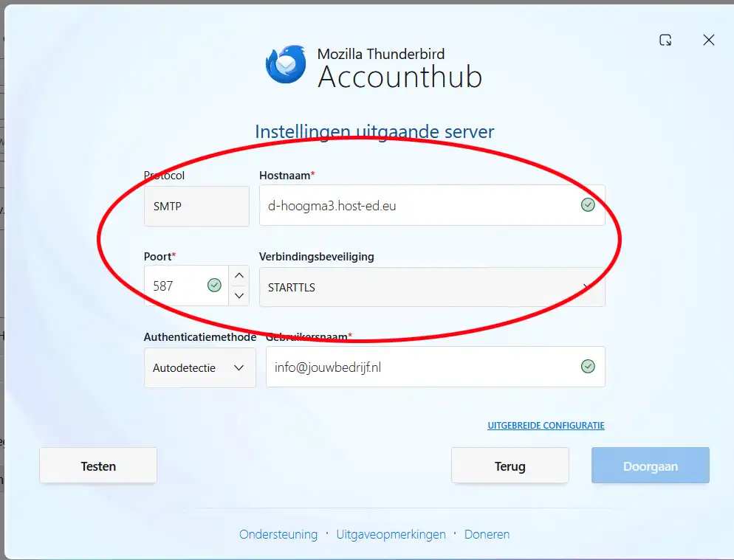Focus the Hostnaam input field
This screenshot has width=734, height=560.
point(417,206)
